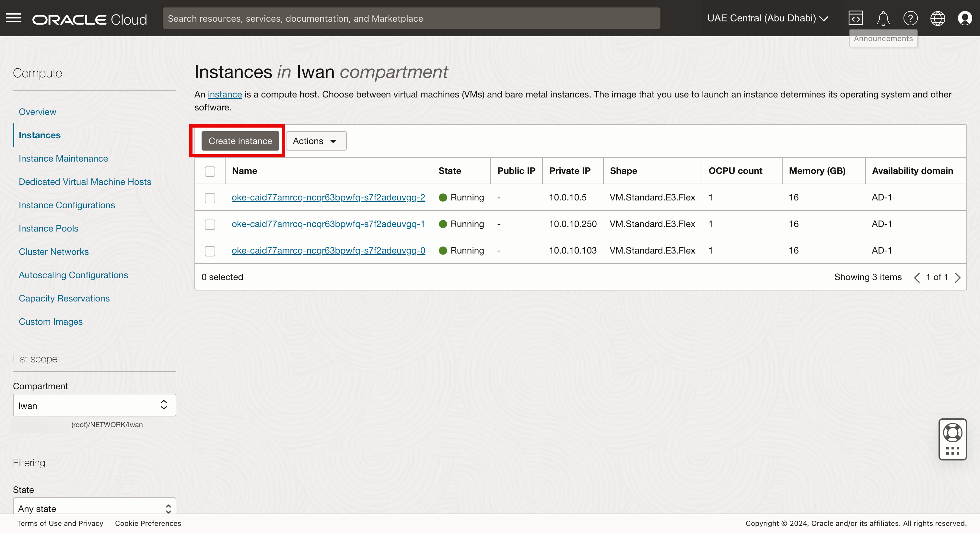Open Instance Pools in sidebar

tap(48, 229)
